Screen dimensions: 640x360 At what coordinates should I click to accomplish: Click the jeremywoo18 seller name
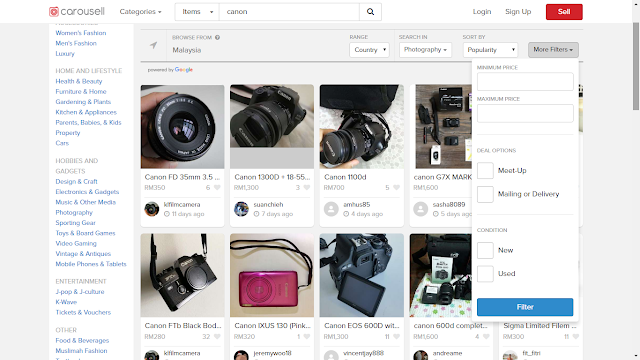(273, 353)
